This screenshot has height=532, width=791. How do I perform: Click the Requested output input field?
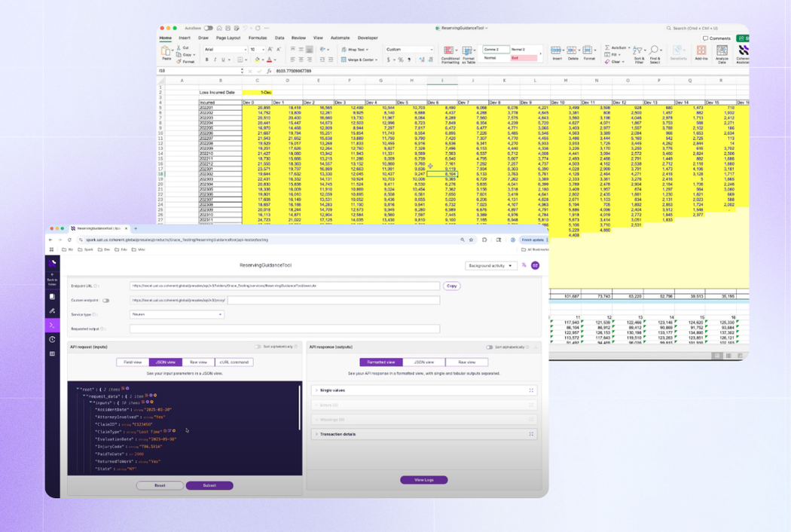point(284,329)
